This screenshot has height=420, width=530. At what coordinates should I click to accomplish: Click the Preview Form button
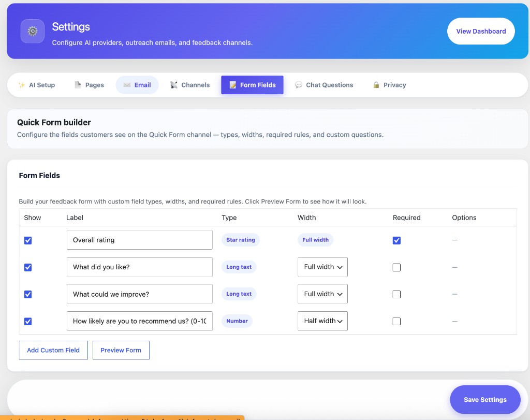pos(121,350)
